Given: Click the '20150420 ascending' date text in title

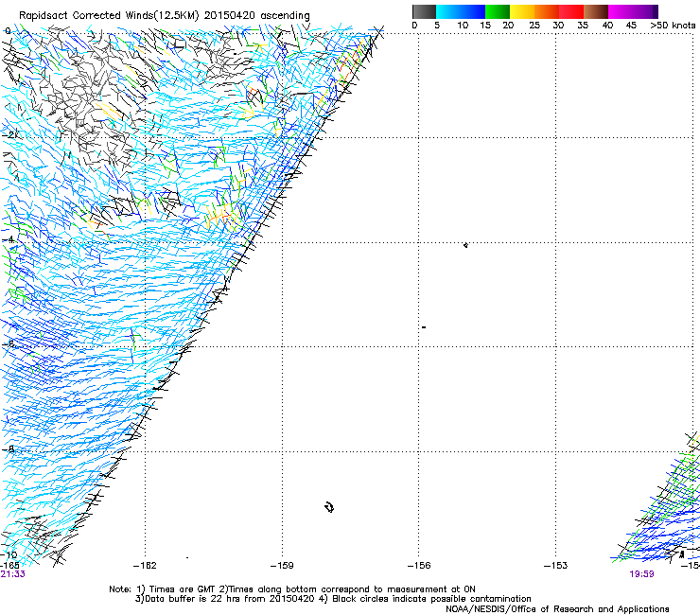Looking at the screenshot, I should [256, 16].
